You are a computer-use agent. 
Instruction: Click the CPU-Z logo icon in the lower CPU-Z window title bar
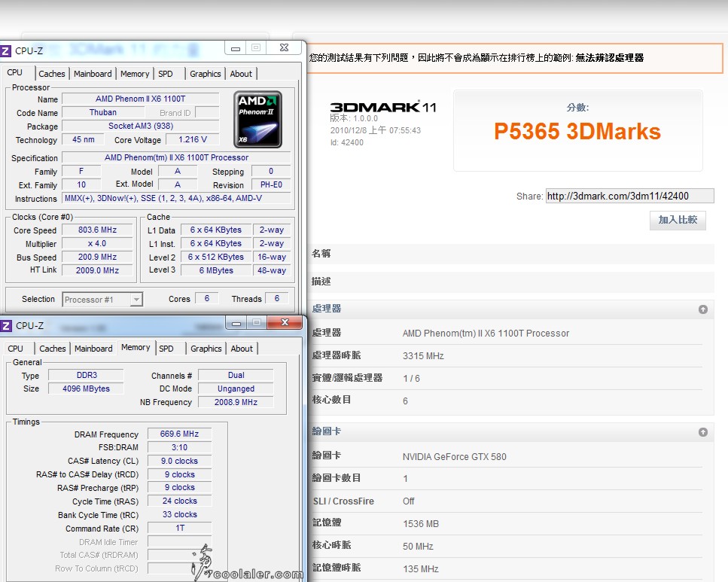tap(6, 325)
